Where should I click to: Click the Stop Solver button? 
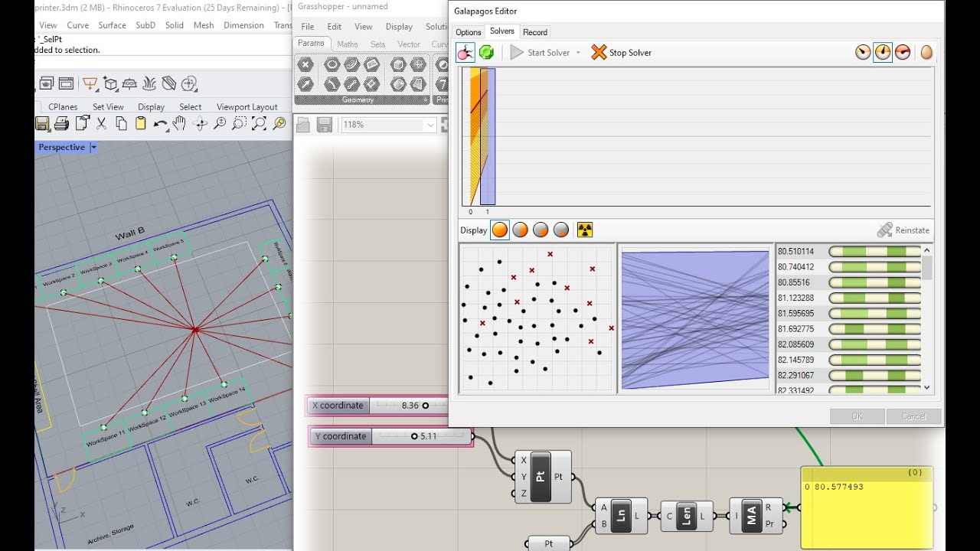click(621, 52)
